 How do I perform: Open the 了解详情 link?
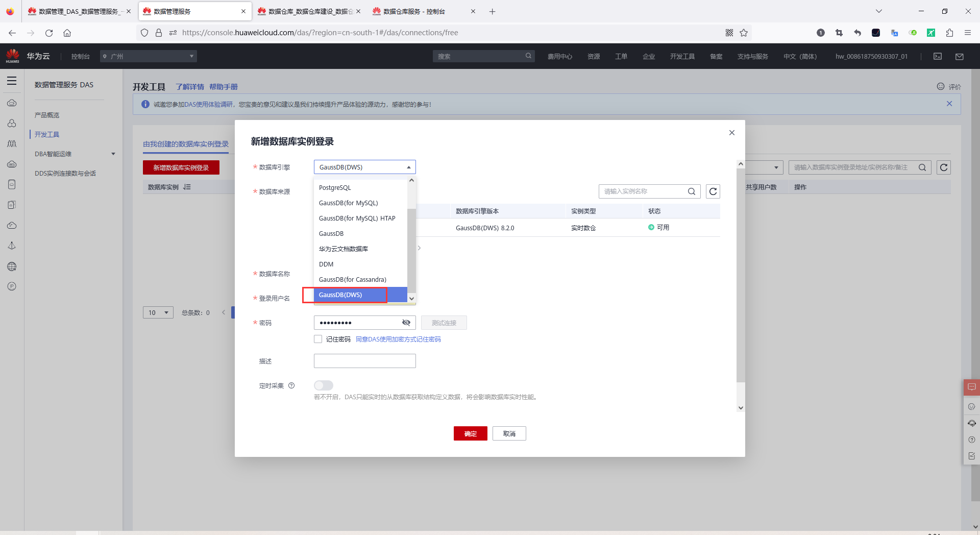[190, 87]
